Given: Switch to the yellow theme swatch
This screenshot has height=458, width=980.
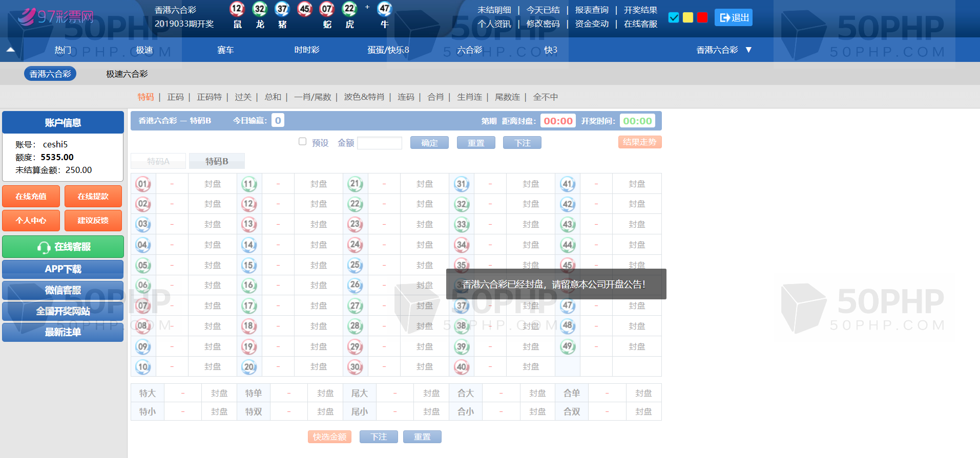Looking at the screenshot, I should pos(688,17).
